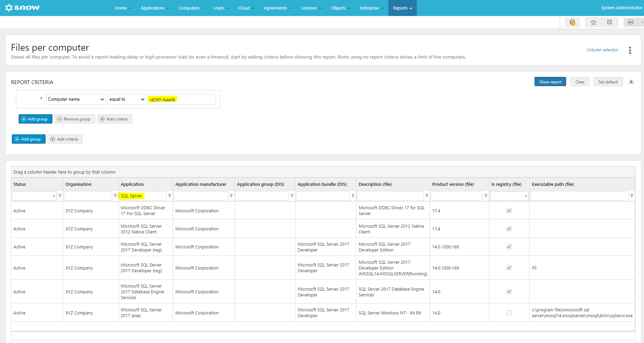
Task: Click the outer Add group button at bottom
Action: click(29, 139)
